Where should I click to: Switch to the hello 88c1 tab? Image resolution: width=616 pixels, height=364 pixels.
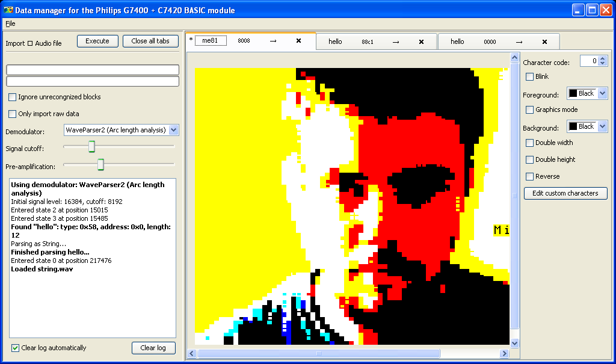point(335,42)
